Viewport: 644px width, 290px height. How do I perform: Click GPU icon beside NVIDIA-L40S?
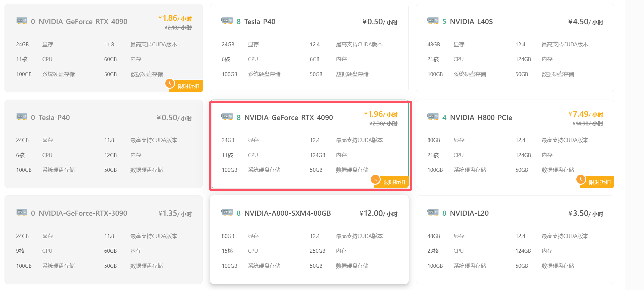pos(433,21)
